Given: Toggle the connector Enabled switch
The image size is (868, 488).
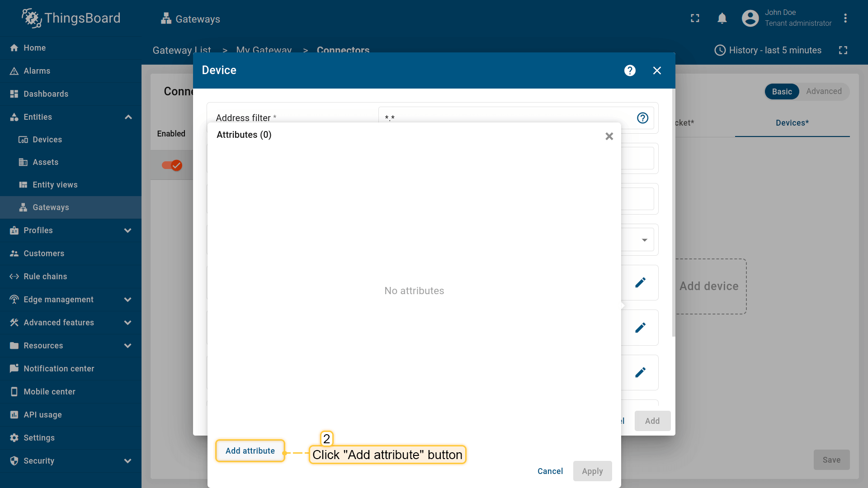Looking at the screenshot, I should click(172, 165).
